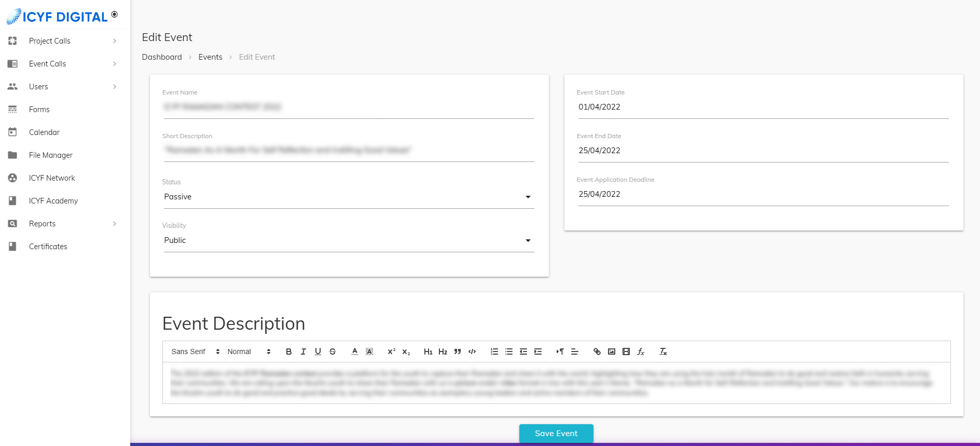
Task: Insert a code block
Action: pyautogui.click(x=472, y=352)
